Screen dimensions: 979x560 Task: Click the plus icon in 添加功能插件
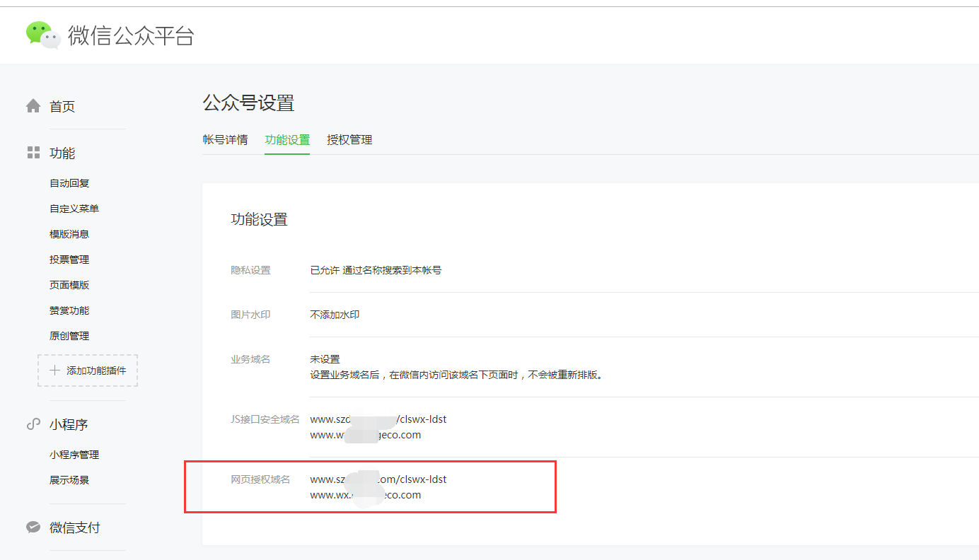coord(54,371)
